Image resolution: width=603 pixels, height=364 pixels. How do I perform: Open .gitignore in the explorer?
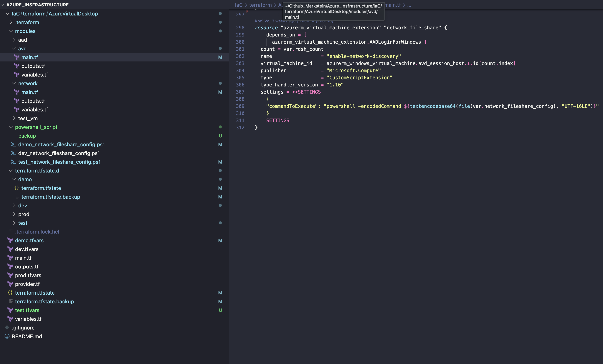click(x=23, y=328)
